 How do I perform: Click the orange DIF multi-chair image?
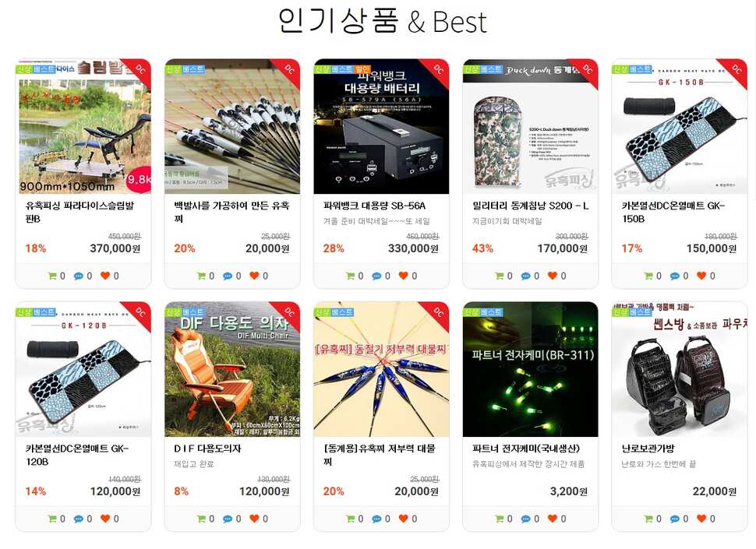tap(232, 369)
